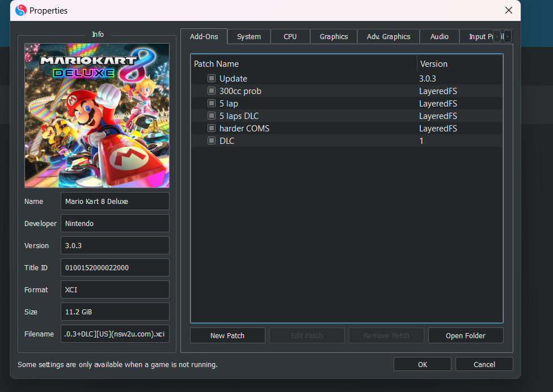Switch to the Add-Ons tab
This screenshot has width=553, height=392.
[204, 37]
